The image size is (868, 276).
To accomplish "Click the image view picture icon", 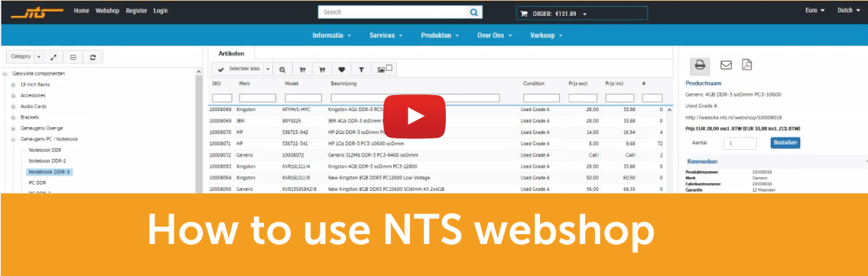I will (x=381, y=70).
